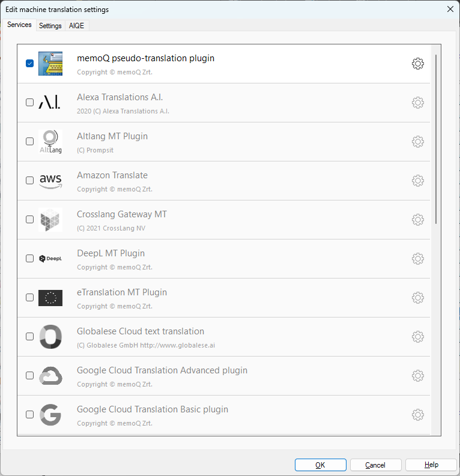The image size is (460, 476).
Task: Enable Google Cloud Translation Advanced plugin checkbox
Action: click(x=30, y=376)
